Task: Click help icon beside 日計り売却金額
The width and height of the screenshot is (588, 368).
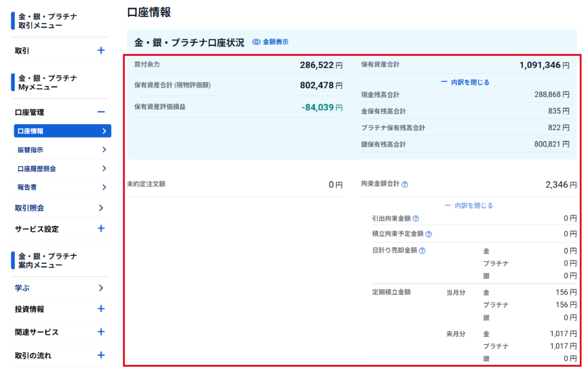Action: click(422, 250)
